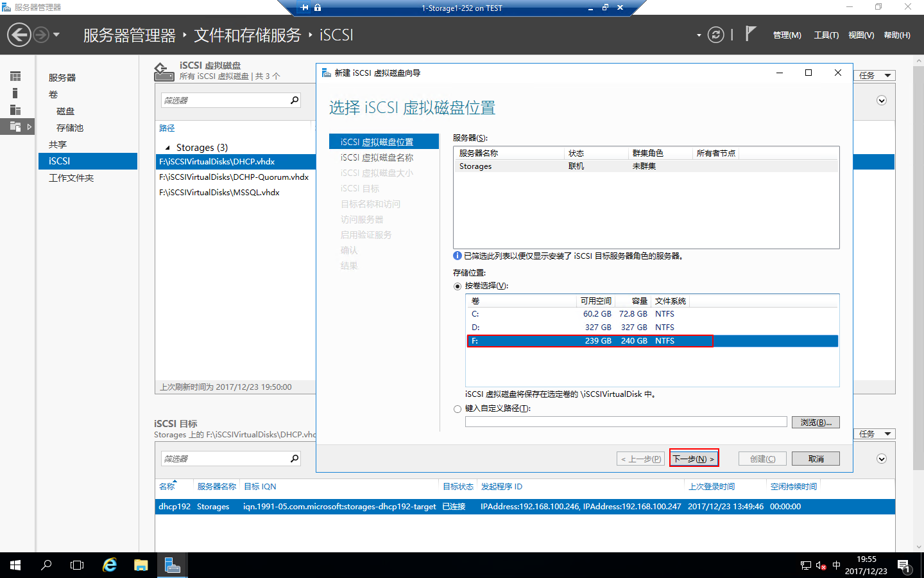Sort targets by 上次登录时间 column
Image resolution: width=924 pixels, height=578 pixels.
click(712, 487)
